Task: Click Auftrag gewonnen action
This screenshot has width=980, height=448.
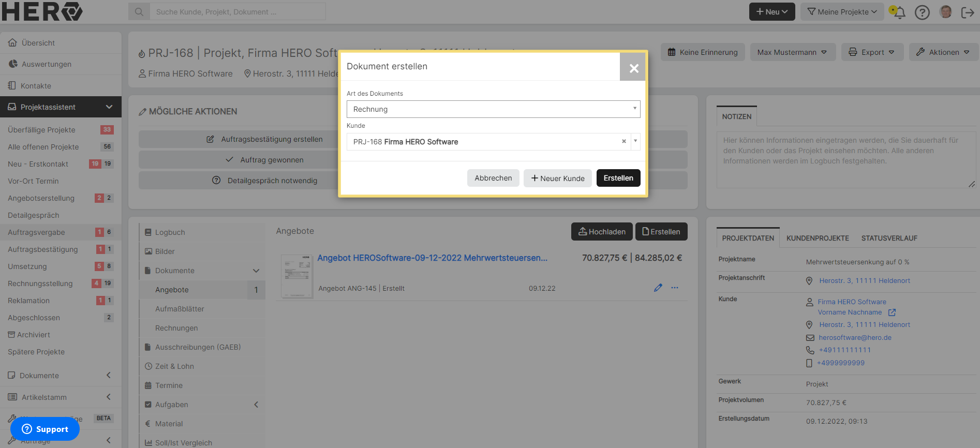Action: point(264,160)
